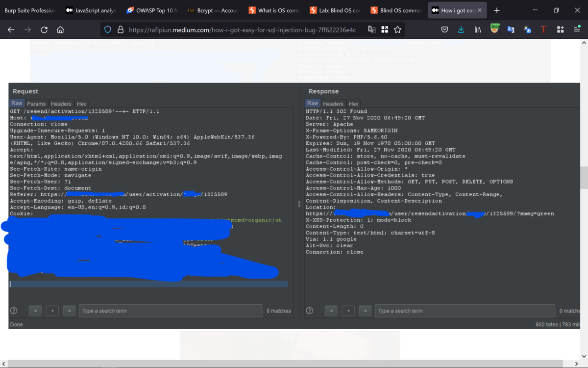Click the Request search term field
The image size is (588, 368).
pos(171,311)
